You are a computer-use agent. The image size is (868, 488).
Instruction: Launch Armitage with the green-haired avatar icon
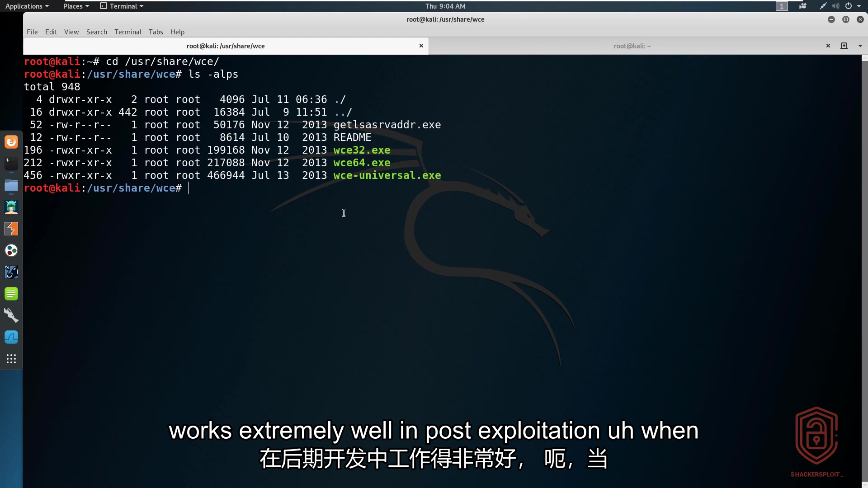[x=11, y=207]
